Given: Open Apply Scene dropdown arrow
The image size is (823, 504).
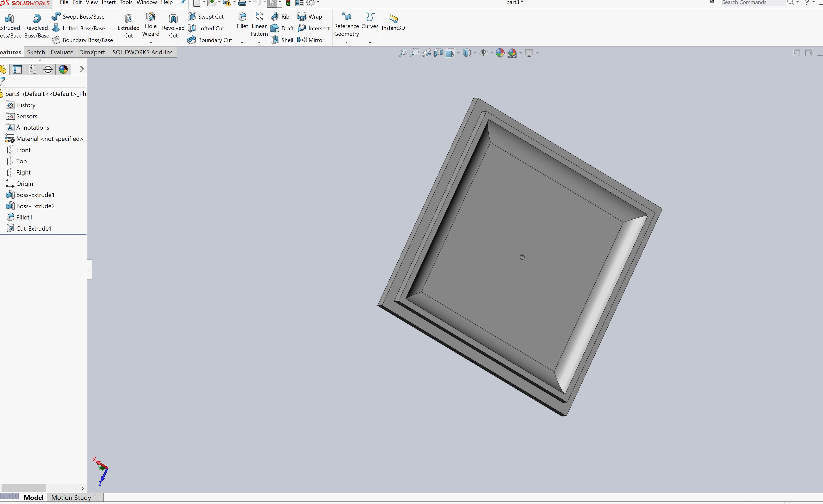Looking at the screenshot, I should click(x=520, y=53).
